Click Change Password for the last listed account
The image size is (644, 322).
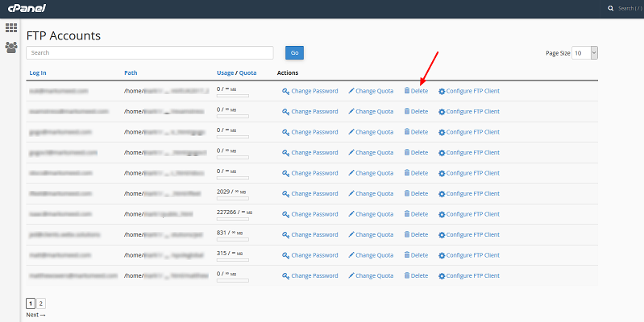(314, 276)
